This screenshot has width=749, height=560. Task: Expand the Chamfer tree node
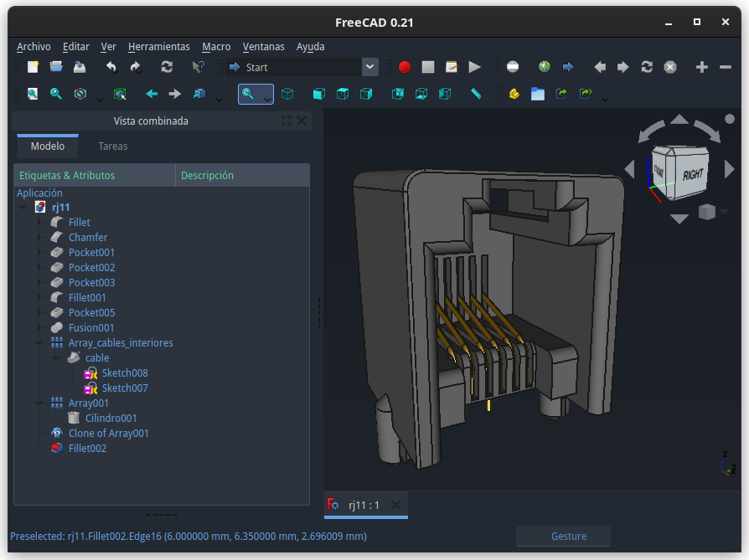[x=39, y=237]
